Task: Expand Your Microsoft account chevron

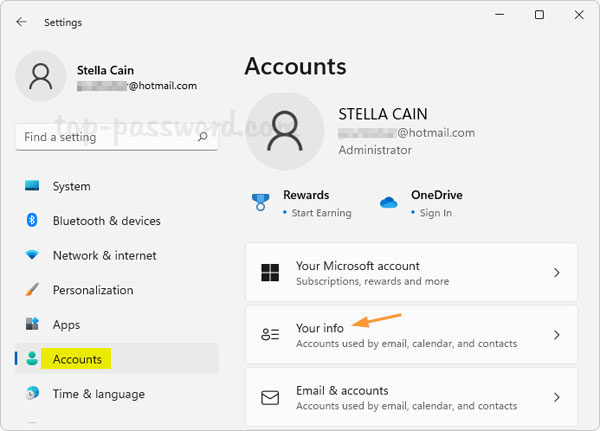Action: point(557,273)
